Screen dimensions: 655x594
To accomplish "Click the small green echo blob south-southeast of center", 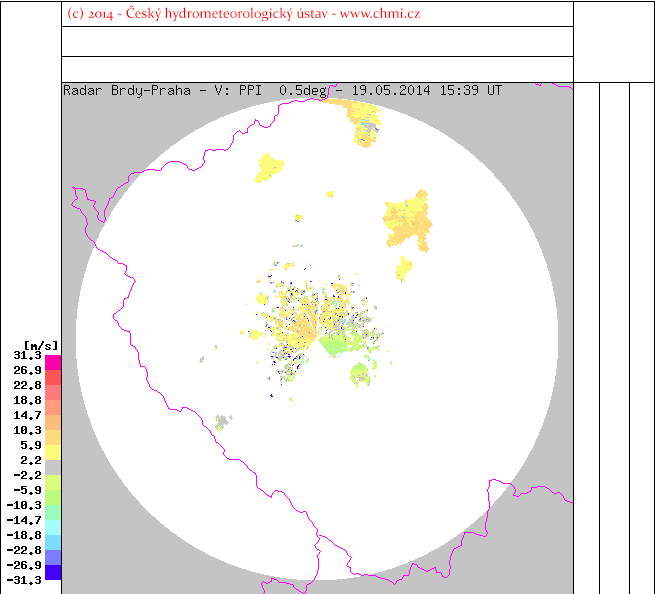I will click(x=360, y=374).
